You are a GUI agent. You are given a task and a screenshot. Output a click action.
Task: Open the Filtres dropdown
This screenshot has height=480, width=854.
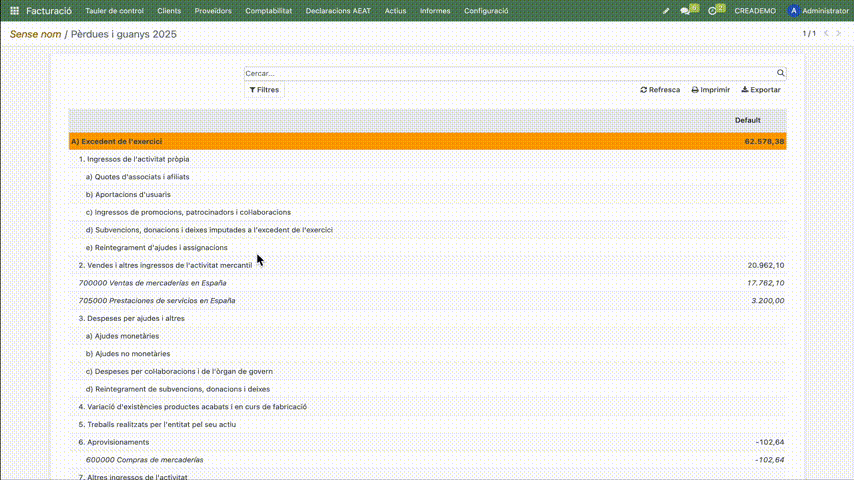[x=264, y=90]
